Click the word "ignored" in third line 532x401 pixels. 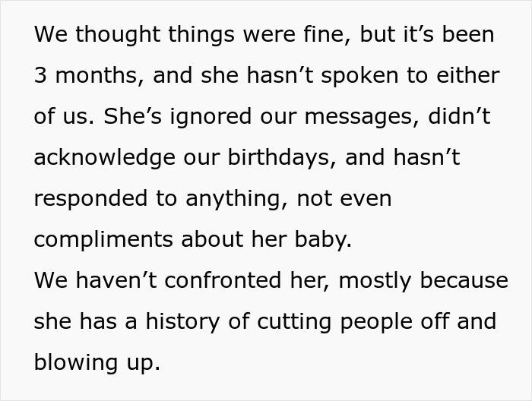pyautogui.click(x=211, y=117)
